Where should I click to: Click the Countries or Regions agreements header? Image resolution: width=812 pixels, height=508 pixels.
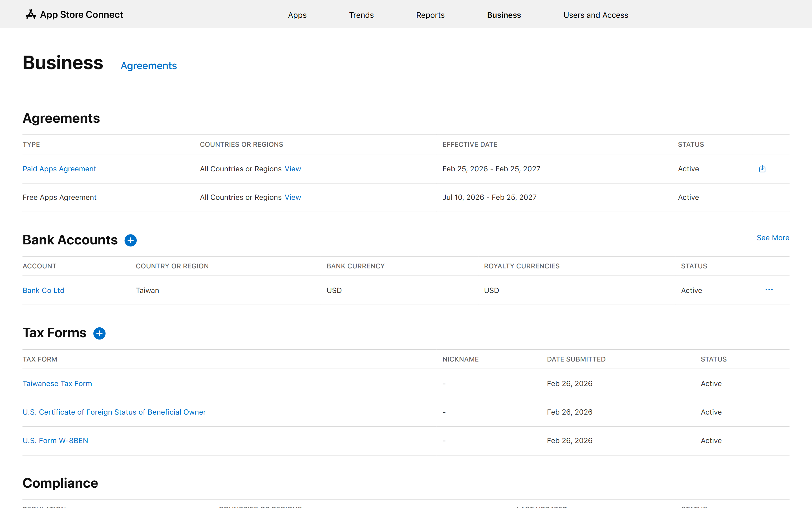click(242, 144)
